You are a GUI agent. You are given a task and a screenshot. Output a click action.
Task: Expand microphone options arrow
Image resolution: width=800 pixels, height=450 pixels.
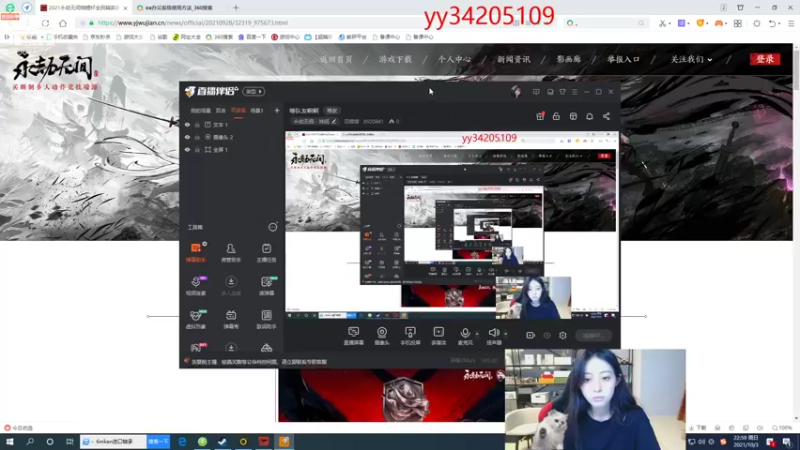click(477, 334)
